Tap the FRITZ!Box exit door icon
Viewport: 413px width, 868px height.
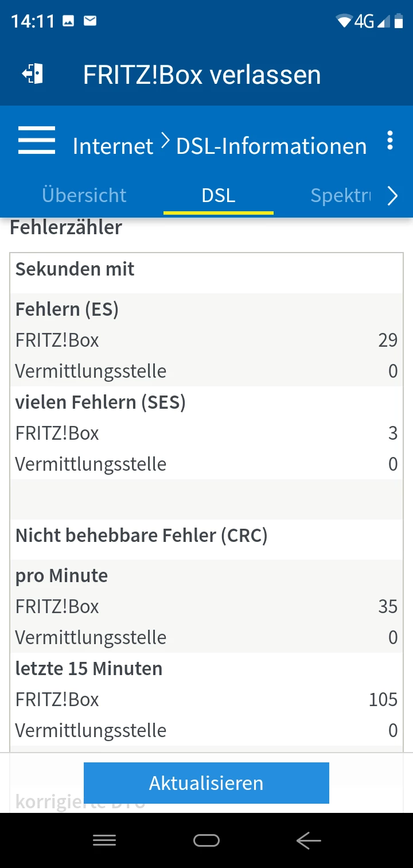33,75
